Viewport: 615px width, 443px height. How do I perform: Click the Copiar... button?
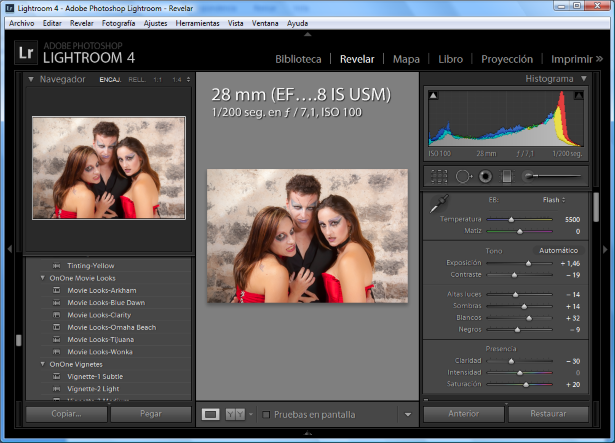(x=66, y=414)
